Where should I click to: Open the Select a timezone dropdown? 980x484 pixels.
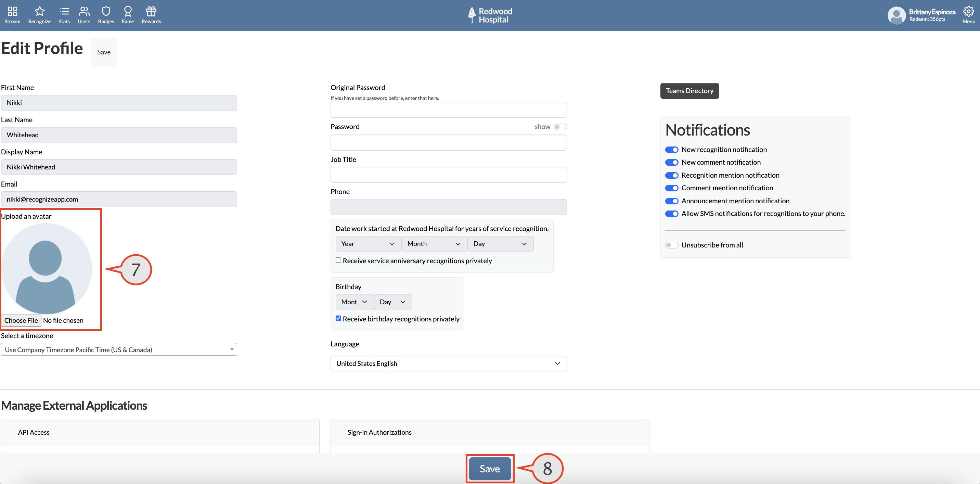click(119, 350)
